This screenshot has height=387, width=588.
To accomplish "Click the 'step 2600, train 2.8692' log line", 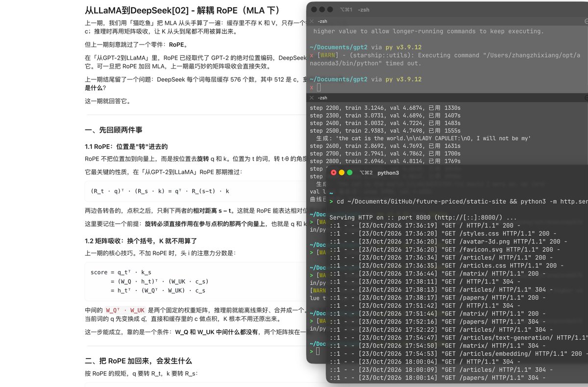I will [385, 146].
